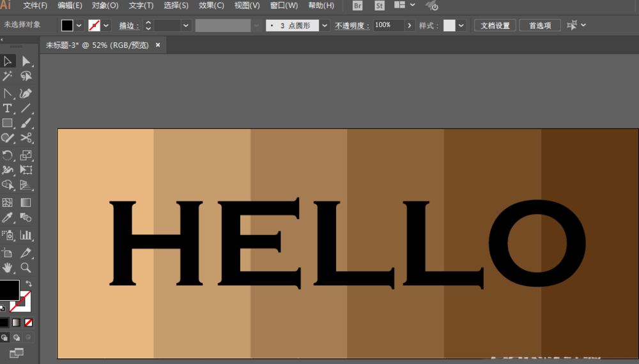
Task: Select the Gradient tool
Action: pyautogui.click(x=26, y=202)
